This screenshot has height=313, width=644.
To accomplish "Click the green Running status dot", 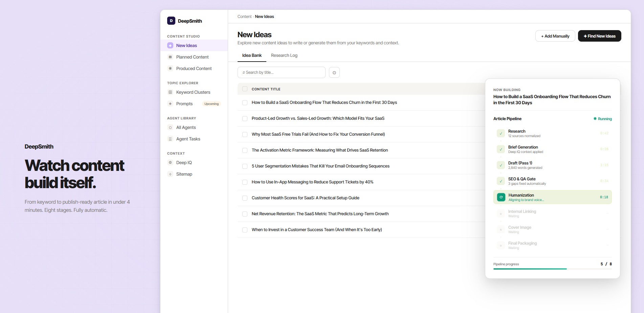I will (x=595, y=118).
